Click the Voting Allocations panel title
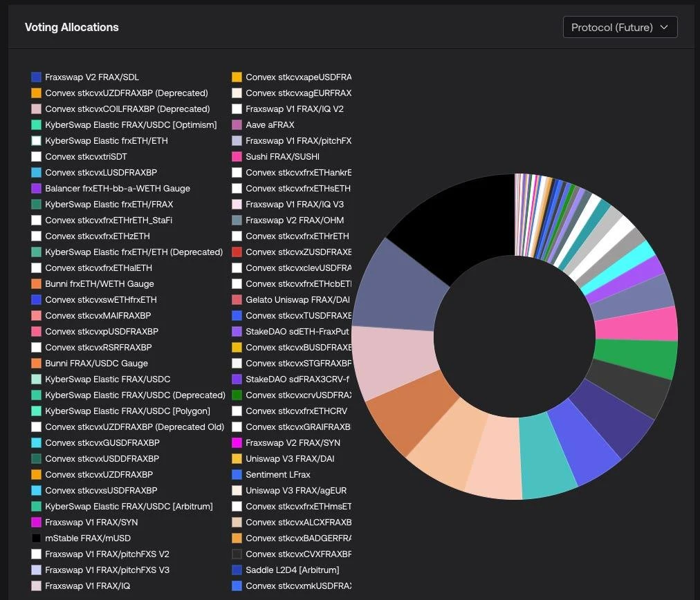700x600 pixels. (x=72, y=28)
